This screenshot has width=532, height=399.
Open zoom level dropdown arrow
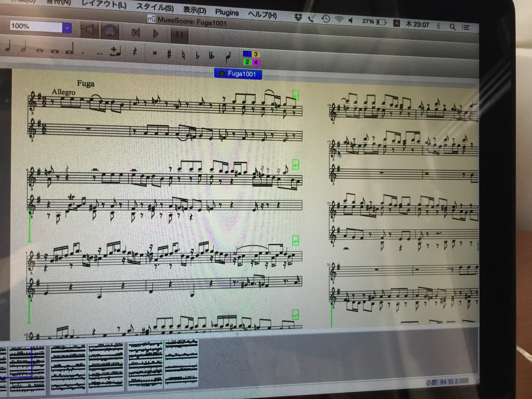(67, 28)
